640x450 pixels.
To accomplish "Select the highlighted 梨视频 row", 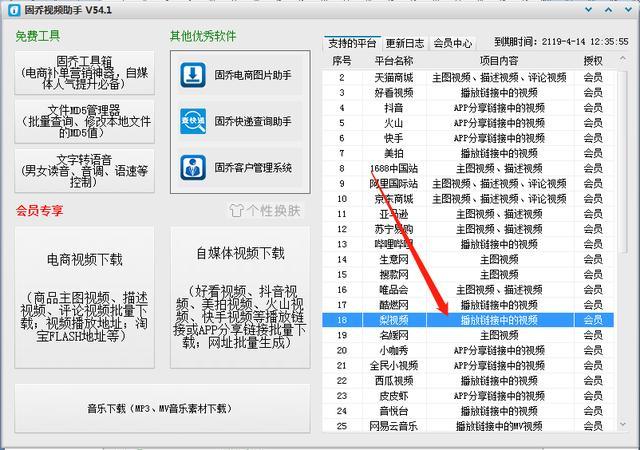I will (468, 320).
